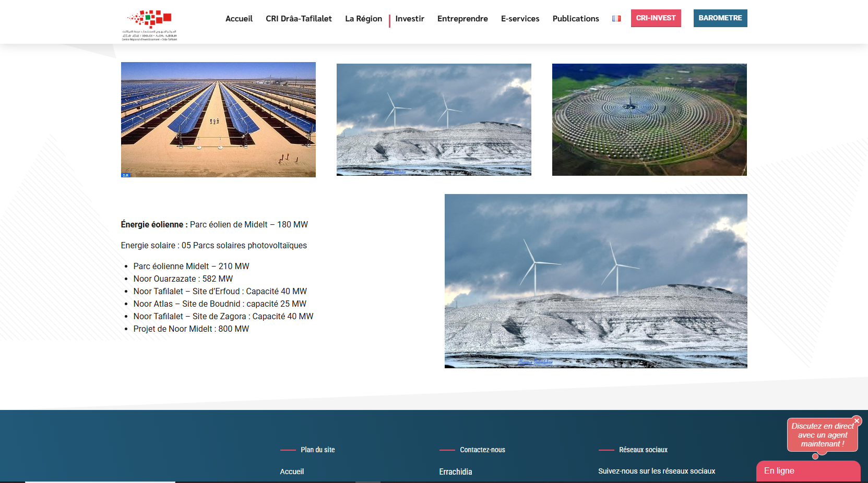
Task: Open the Entreprendre menu item
Action: [462, 19]
